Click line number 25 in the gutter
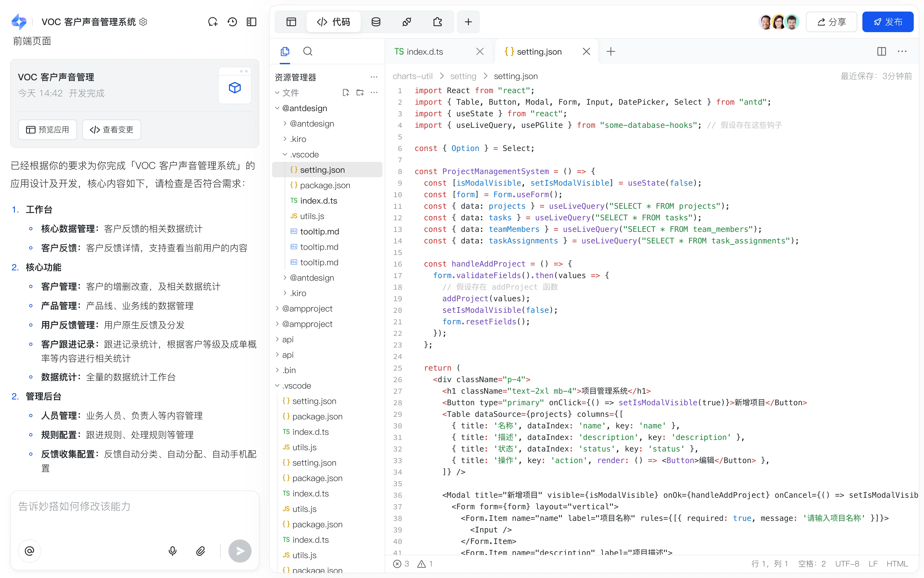This screenshot has width=924, height=578. point(398,368)
